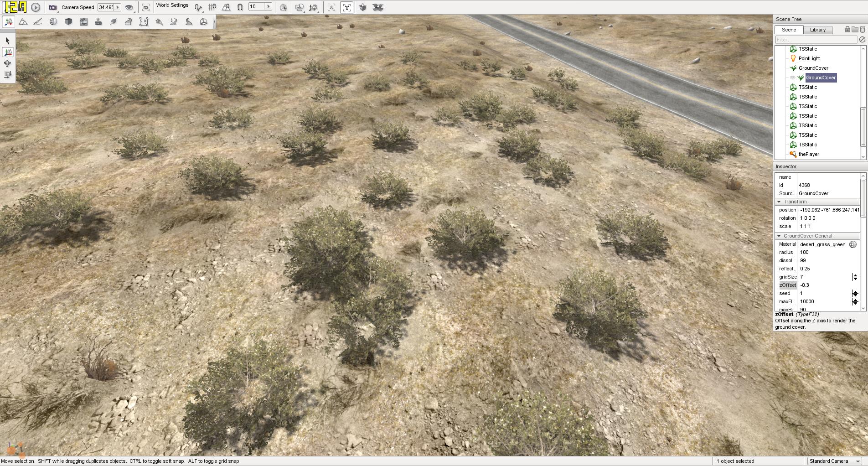
Task: Click the explode prefab icon
Action: point(378,7)
